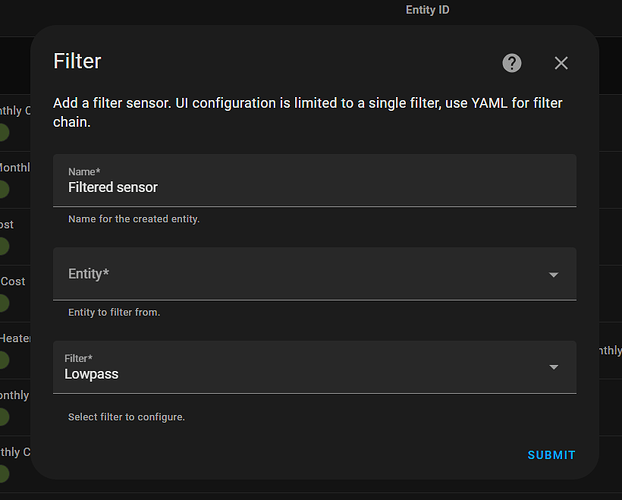Focus the Name field containing Filtered sensor
622x500 pixels.
coord(315,181)
